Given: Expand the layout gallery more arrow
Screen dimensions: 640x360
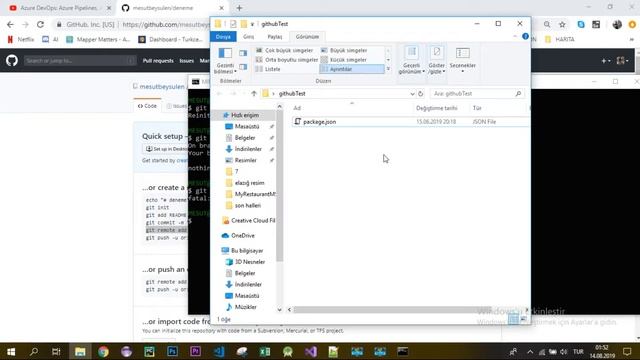Looking at the screenshot, I should (388, 69).
